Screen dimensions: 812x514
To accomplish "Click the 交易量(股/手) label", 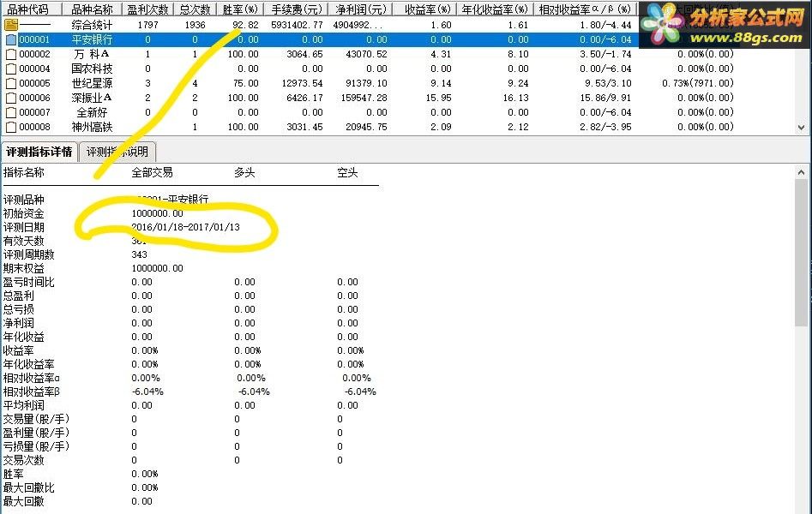I will click(36, 419).
